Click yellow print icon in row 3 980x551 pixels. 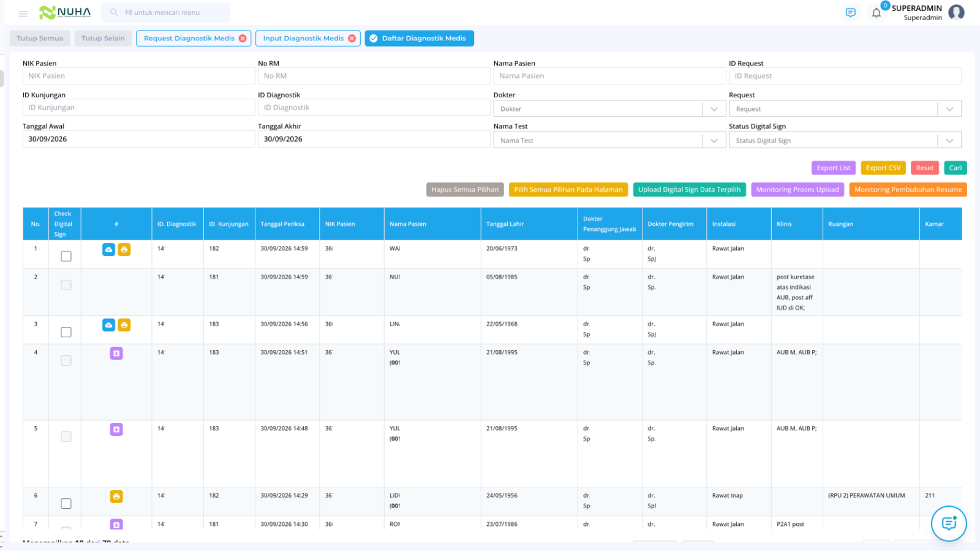coord(124,325)
